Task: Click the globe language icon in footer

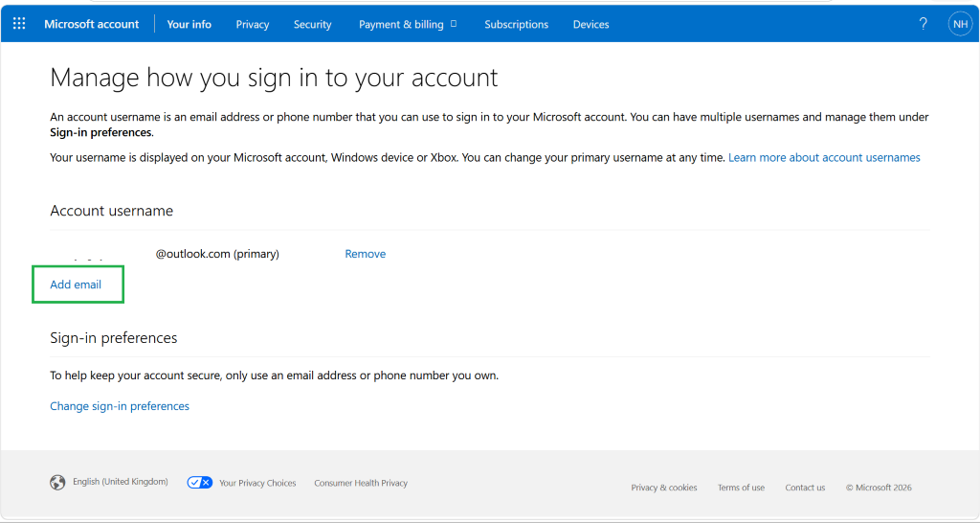Action: pyautogui.click(x=57, y=483)
